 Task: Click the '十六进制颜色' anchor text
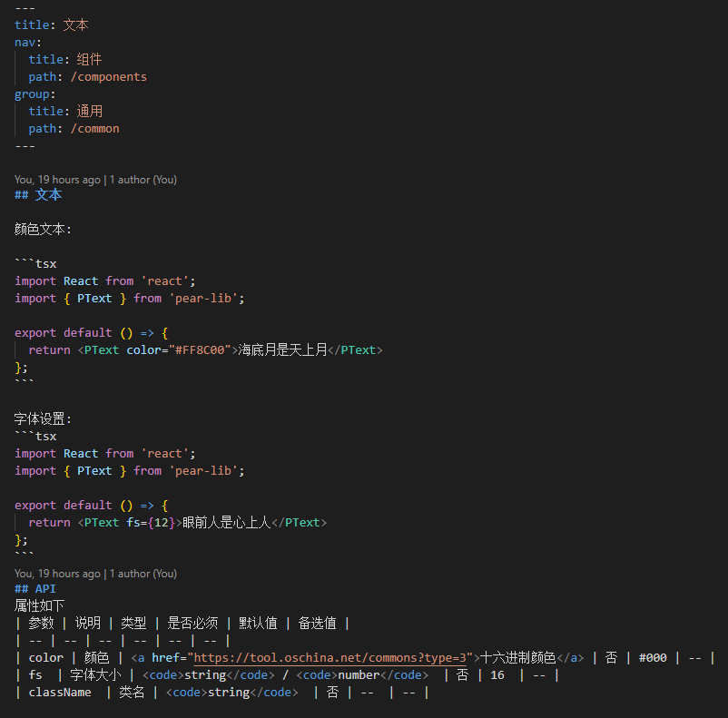coord(517,657)
